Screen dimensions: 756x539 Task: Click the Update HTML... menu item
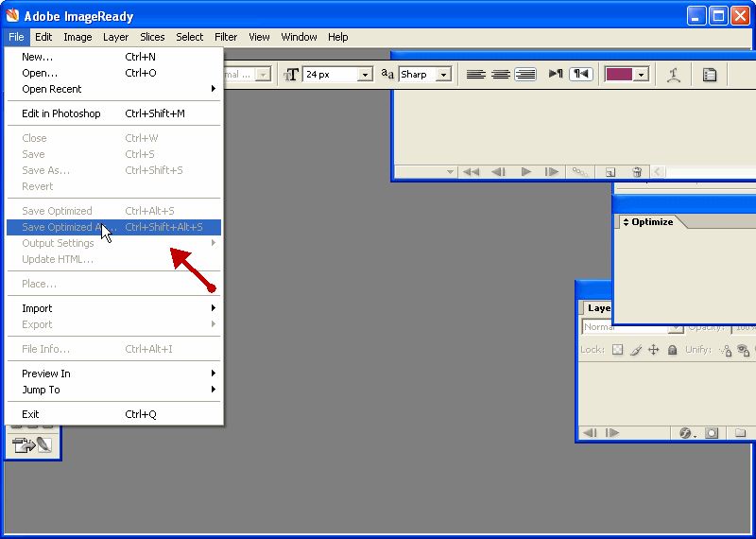pos(114,260)
